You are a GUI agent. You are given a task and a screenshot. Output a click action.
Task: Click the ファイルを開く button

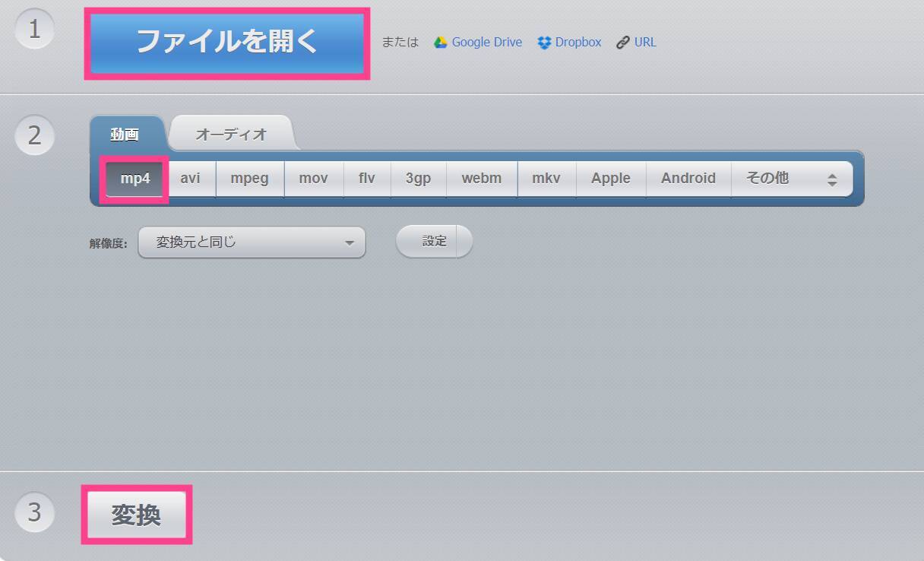tap(227, 43)
